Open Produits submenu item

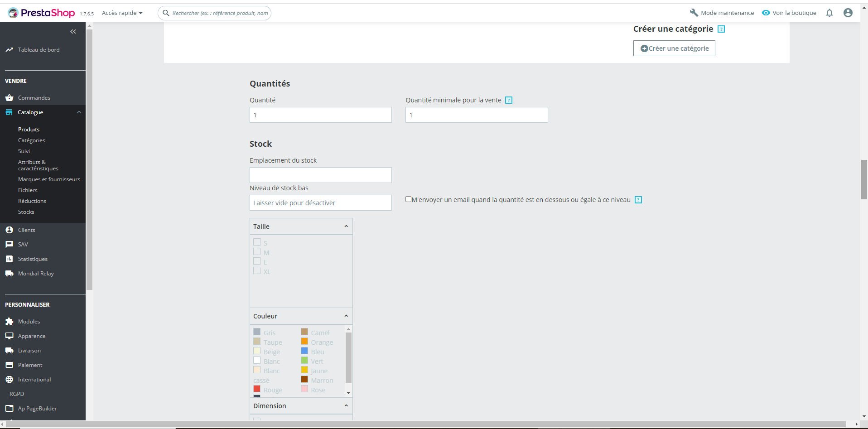point(29,130)
